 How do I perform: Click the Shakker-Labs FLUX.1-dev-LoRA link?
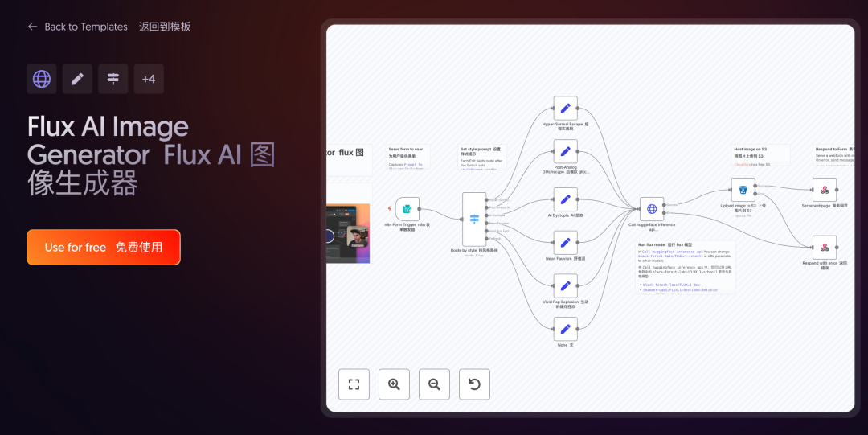pyautogui.click(x=681, y=289)
